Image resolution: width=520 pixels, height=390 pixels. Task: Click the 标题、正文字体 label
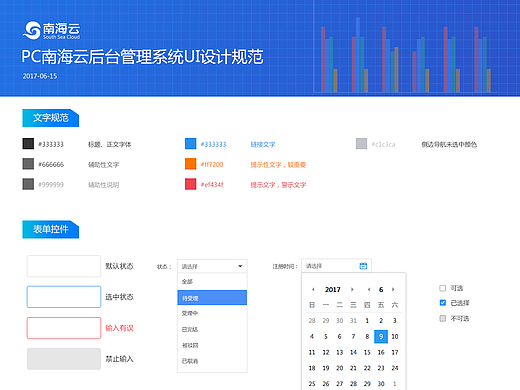tap(109, 144)
